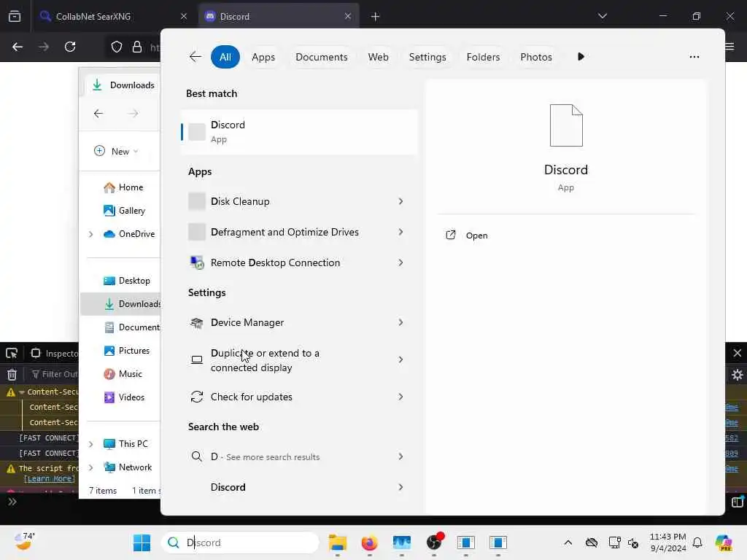Click Discord file icon in preview pane
Viewport: 747px width, 560px height.
(x=566, y=125)
